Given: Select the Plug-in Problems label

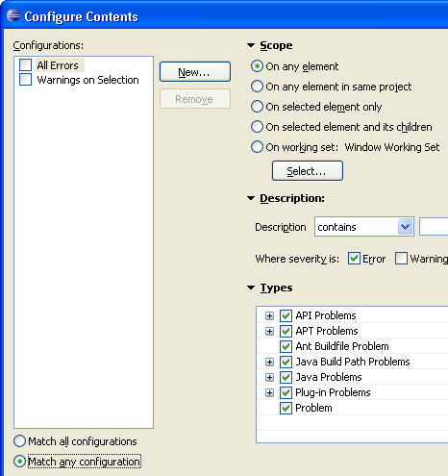Looking at the screenshot, I should 333,392.
